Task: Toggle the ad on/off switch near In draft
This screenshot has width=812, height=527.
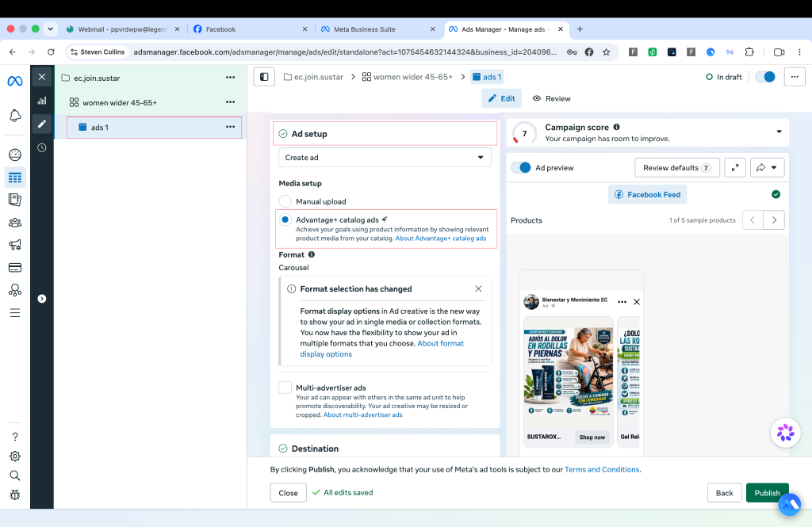Action: pos(765,77)
